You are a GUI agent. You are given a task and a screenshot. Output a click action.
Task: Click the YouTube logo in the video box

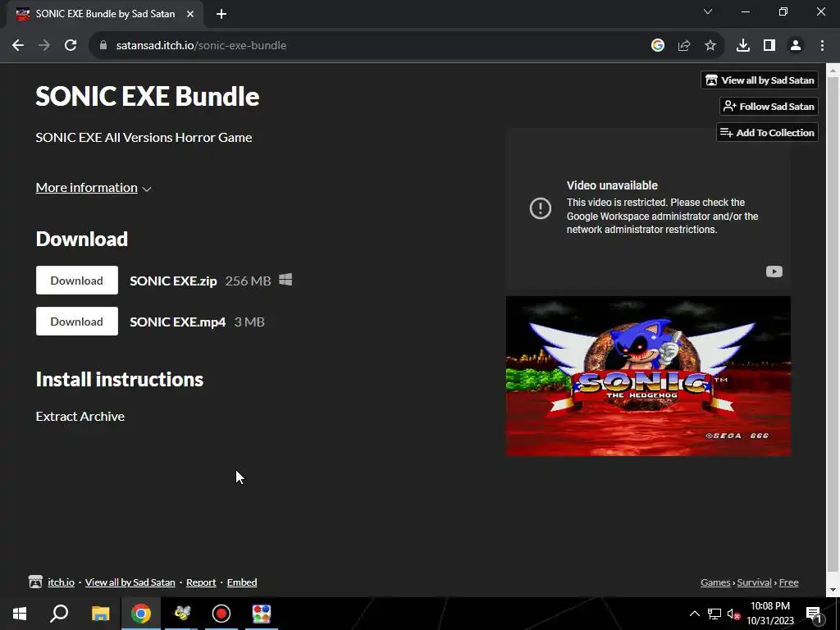click(774, 272)
